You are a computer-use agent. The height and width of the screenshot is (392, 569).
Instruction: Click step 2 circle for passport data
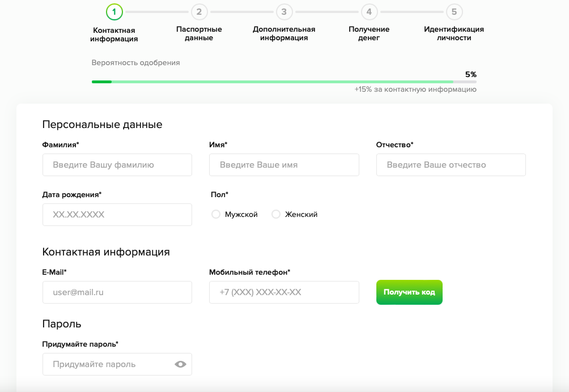click(199, 11)
